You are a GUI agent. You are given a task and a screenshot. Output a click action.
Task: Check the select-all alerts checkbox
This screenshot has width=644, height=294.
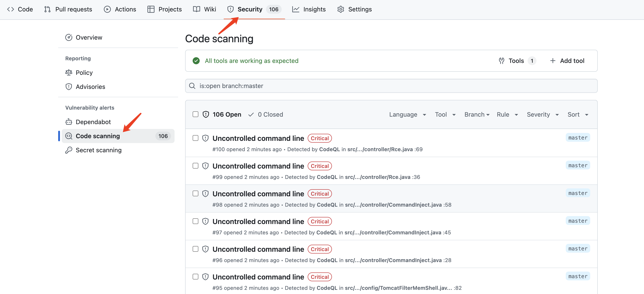click(195, 114)
